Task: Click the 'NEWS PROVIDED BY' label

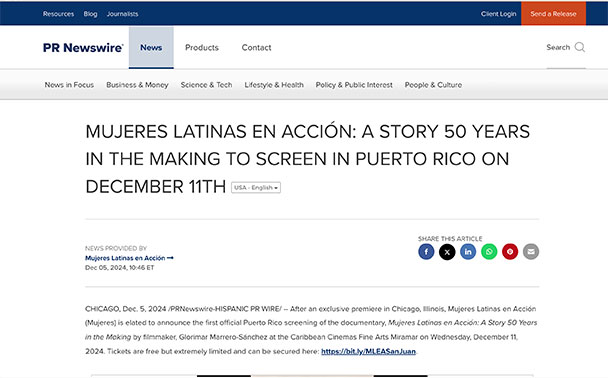Action: [x=116, y=248]
